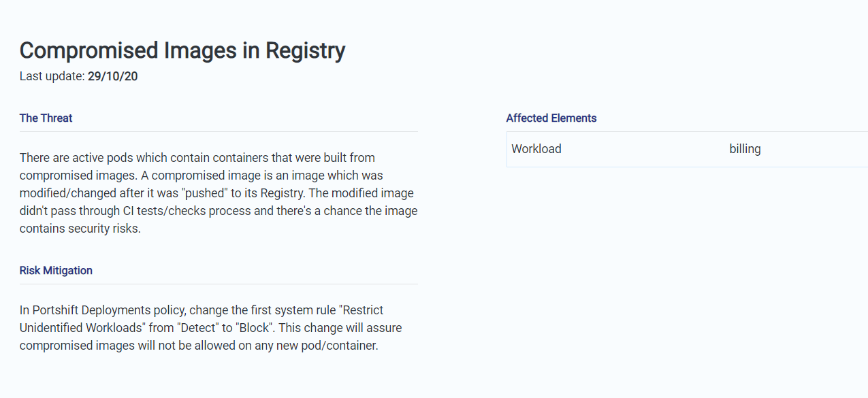This screenshot has height=398, width=868.
Task: Click the 'billing' workload entry
Action: click(x=745, y=149)
